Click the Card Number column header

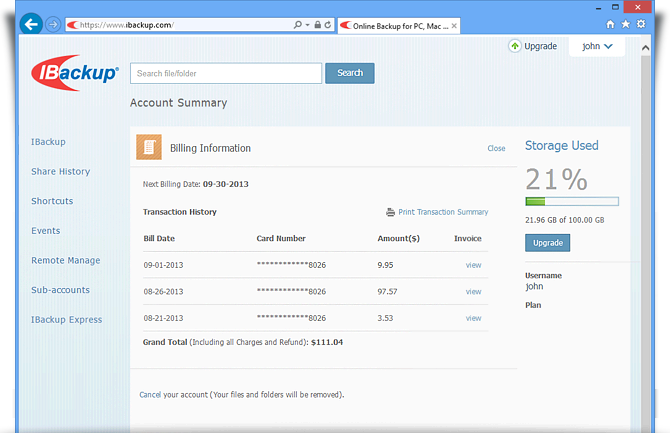(x=281, y=239)
